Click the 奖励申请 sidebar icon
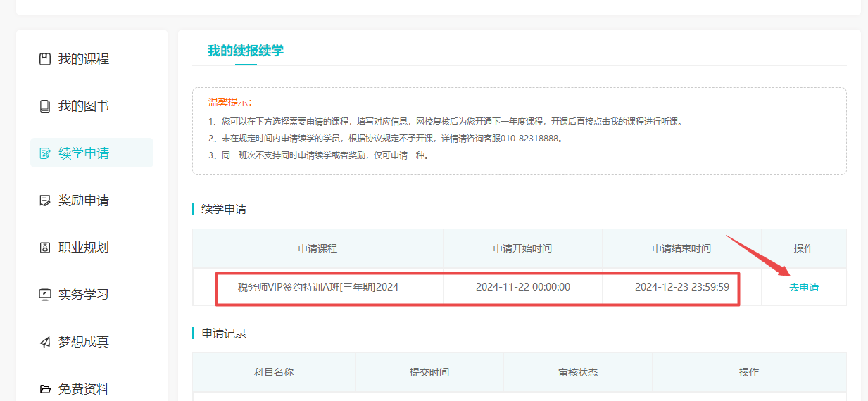This screenshot has width=868, height=401. (x=45, y=200)
